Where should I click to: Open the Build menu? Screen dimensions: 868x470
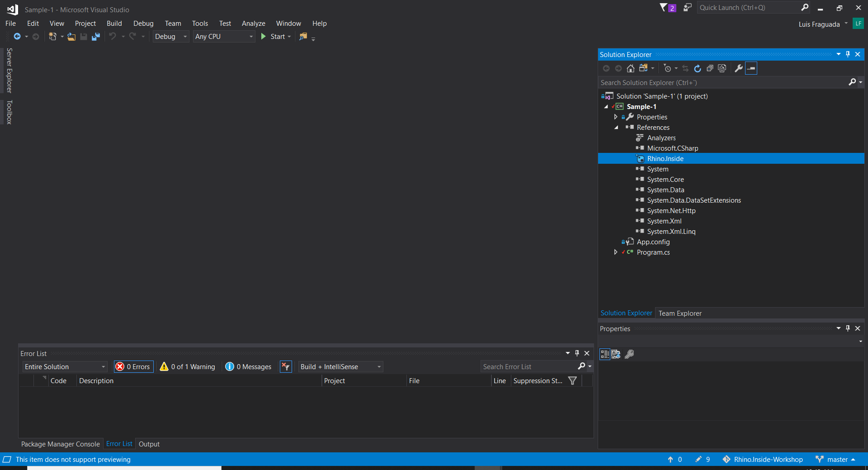[114, 24]
